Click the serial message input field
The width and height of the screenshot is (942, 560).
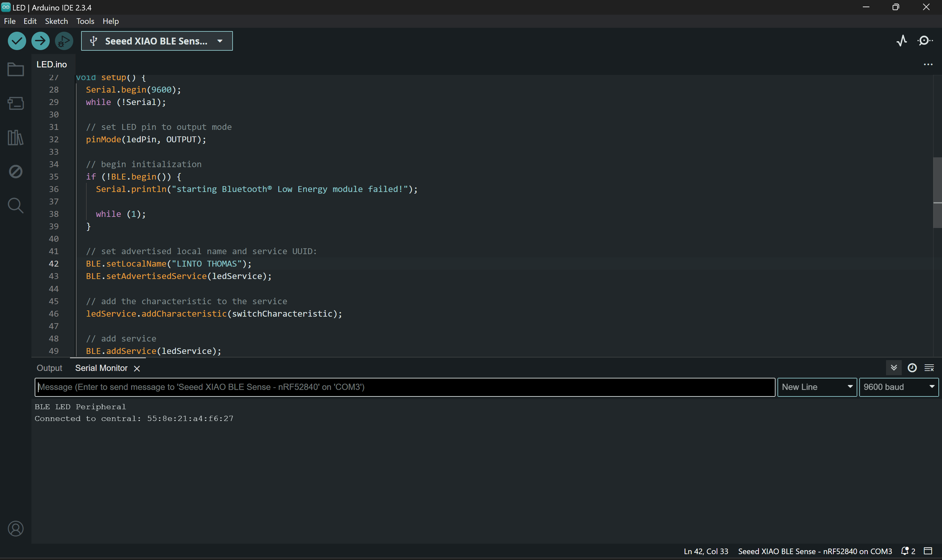tap(405, 387)
